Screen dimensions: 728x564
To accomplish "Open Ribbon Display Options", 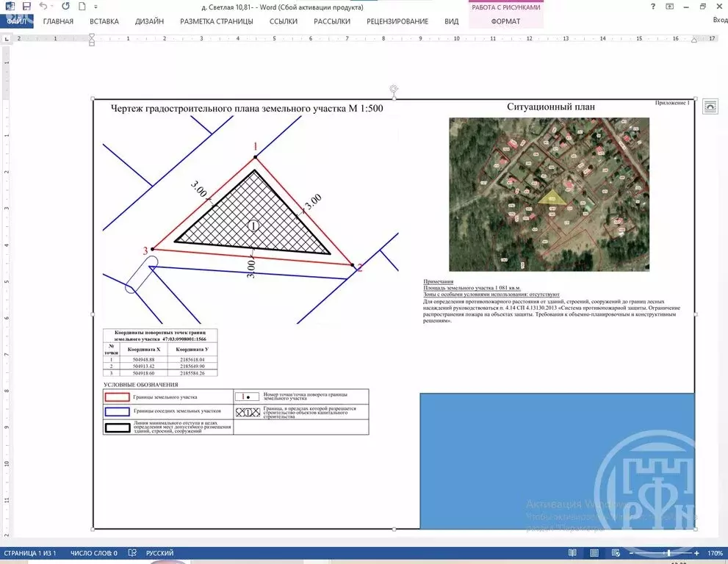I will pyautogui.click(x=669, y=7).
